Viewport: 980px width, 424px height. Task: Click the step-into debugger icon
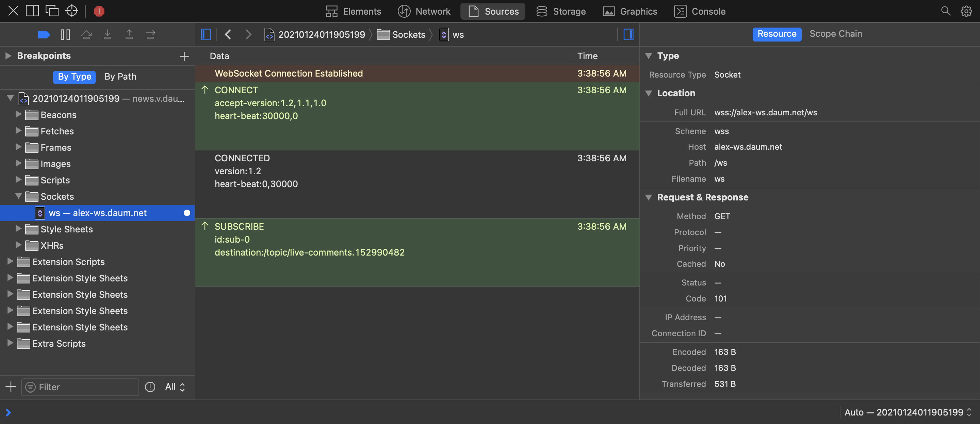(x=108, y=34)
